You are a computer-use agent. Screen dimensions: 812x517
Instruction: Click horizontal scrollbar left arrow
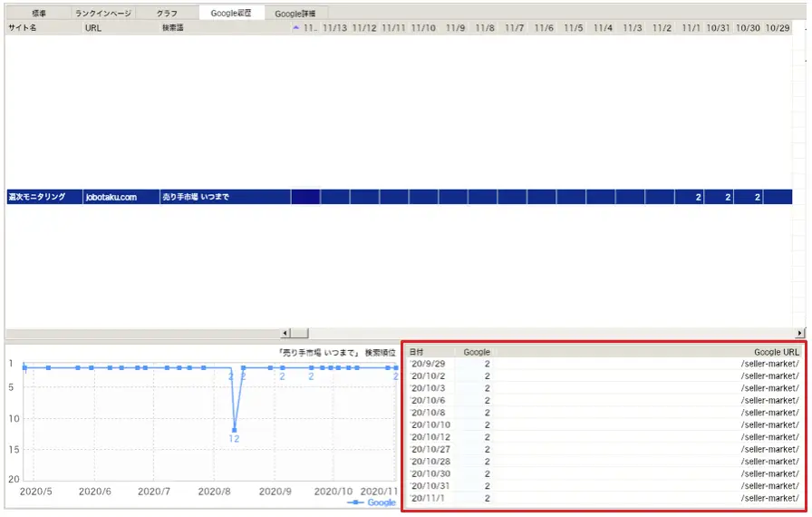pos(285,333)
